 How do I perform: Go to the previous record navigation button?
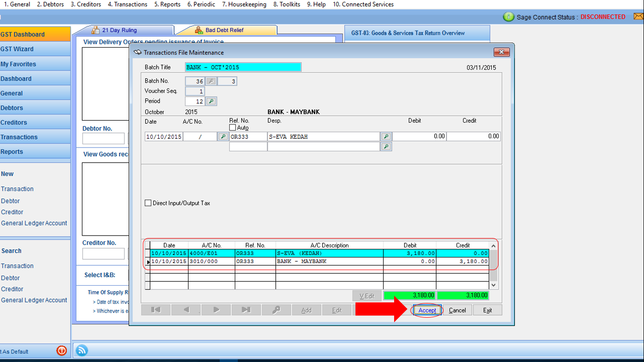(186, 310)
